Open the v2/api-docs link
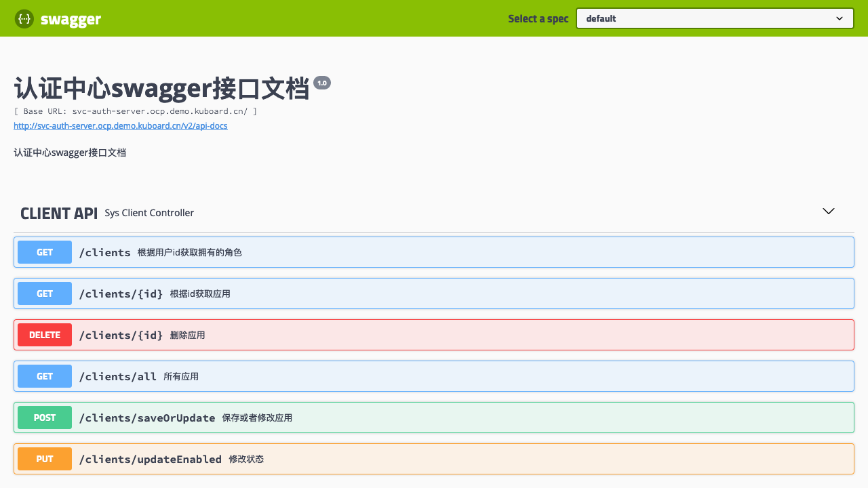868x488 pixels. coord(120,126)
